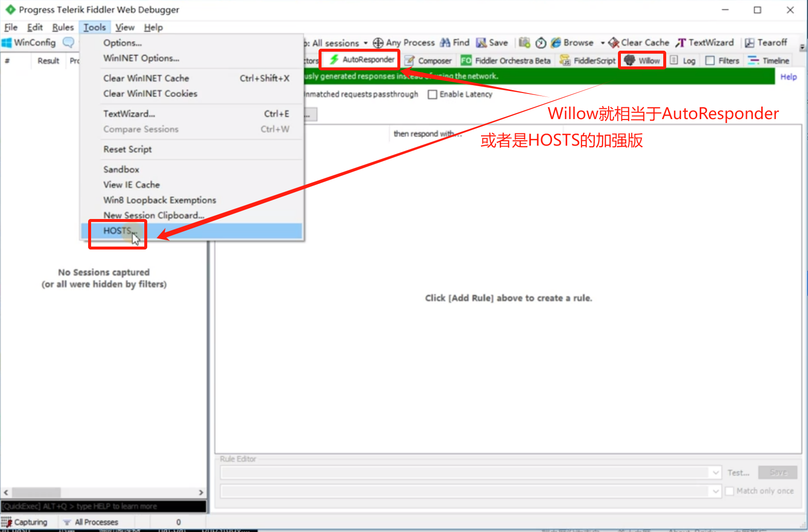Viewport: 808px width, 532px height.
Task: Click the Save toolbar icon
Action: coord(481,43)
